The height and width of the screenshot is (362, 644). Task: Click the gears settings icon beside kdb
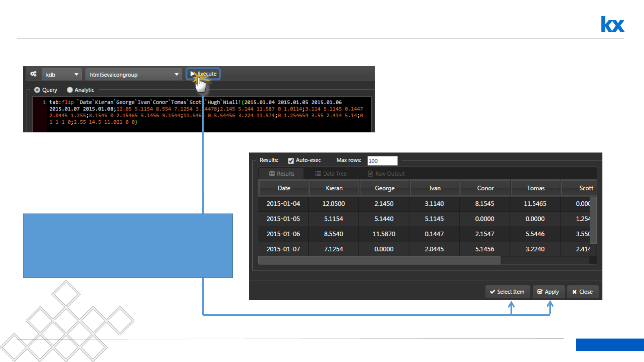pyautogui.click(x=33, y=74)
